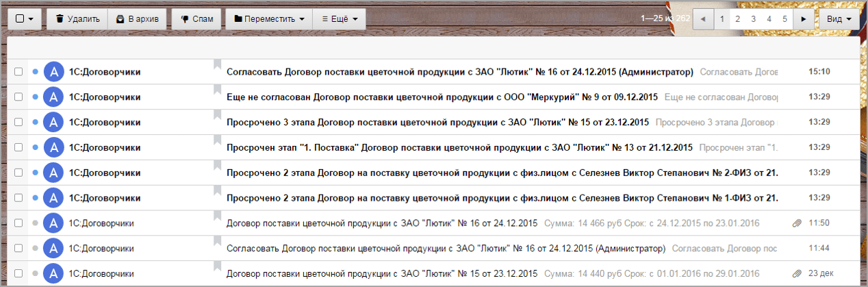Click the trash icon on Удалить button
Viewport: 868px width, 287px height.
pyautogui.click(x=60, y=19)
